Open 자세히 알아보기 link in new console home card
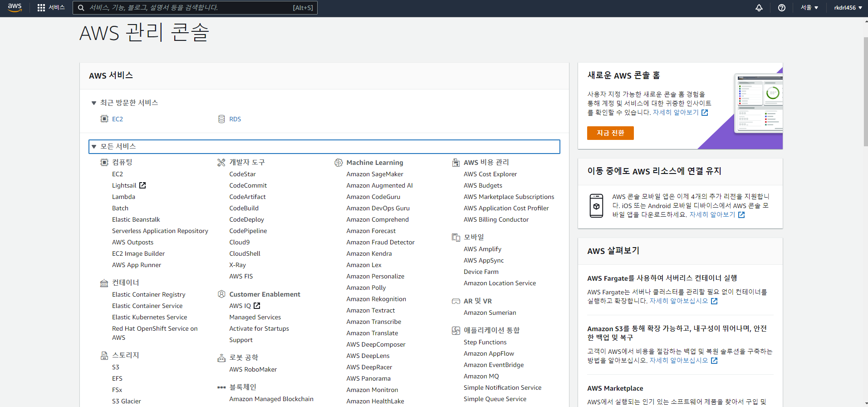This screenshot has width=868, height=407. coord(680,113)
